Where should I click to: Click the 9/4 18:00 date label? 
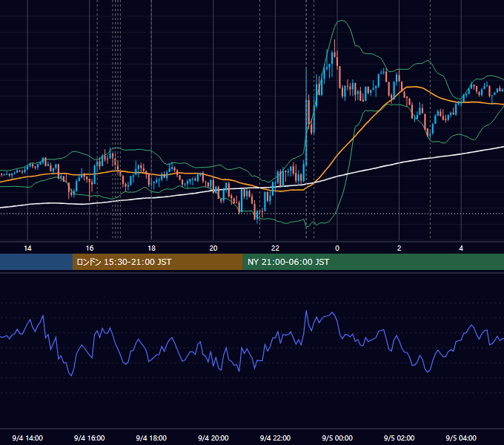(151, 438)
